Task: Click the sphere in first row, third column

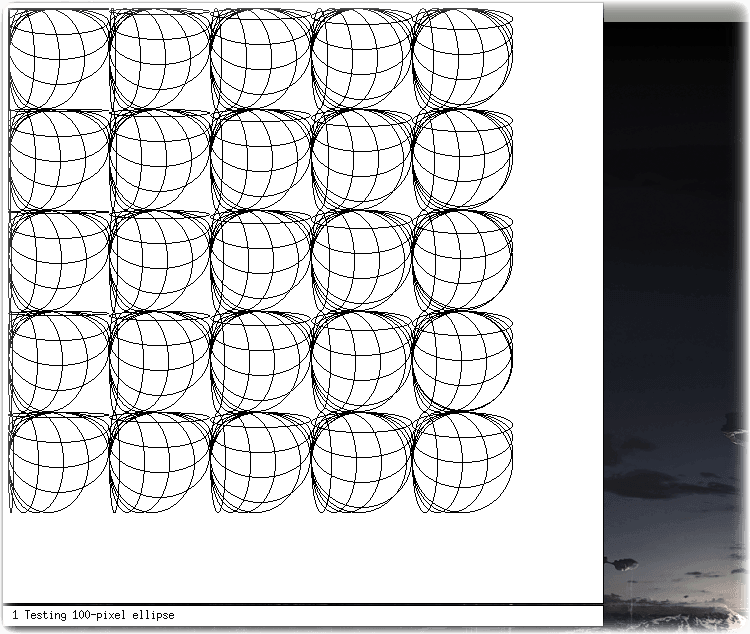Action: (261, 59)
